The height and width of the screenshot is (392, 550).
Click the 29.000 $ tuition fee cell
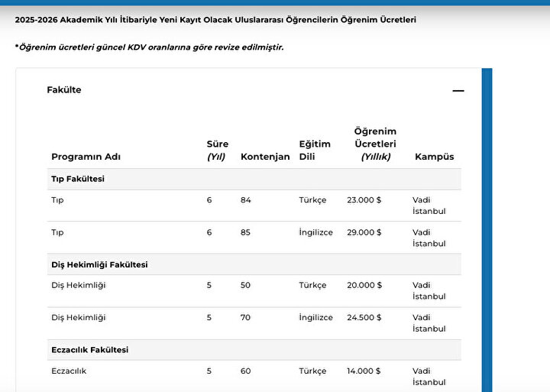click(364, 232)
